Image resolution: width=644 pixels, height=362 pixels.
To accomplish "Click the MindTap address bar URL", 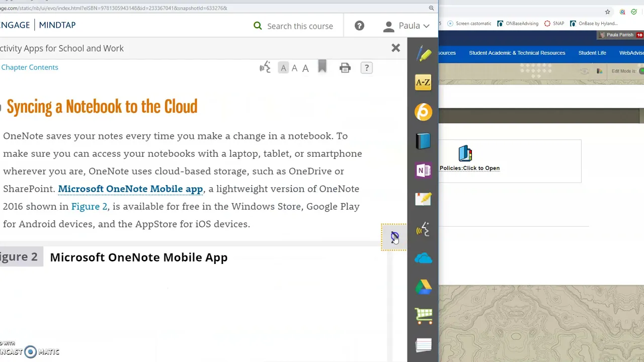I will pos(114,8).
